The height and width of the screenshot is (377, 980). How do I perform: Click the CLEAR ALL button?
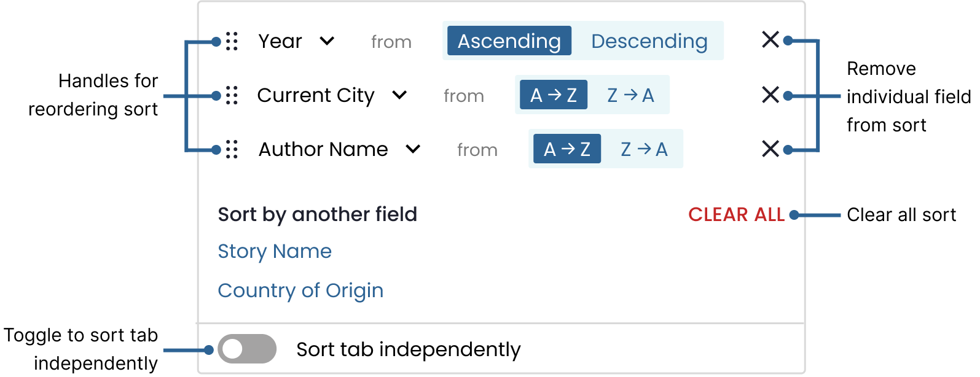(736, 214)
